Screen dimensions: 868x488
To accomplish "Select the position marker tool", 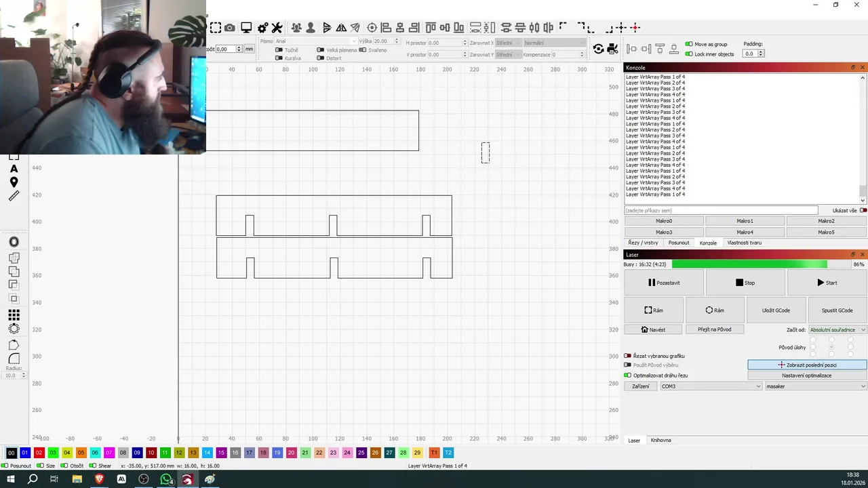I will click(14, 182).
